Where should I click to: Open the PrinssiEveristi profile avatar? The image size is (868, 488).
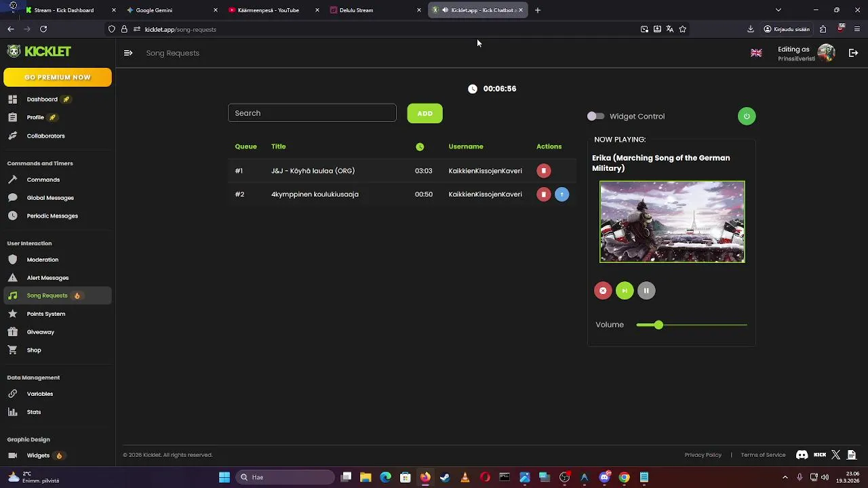tap(826, 53)
